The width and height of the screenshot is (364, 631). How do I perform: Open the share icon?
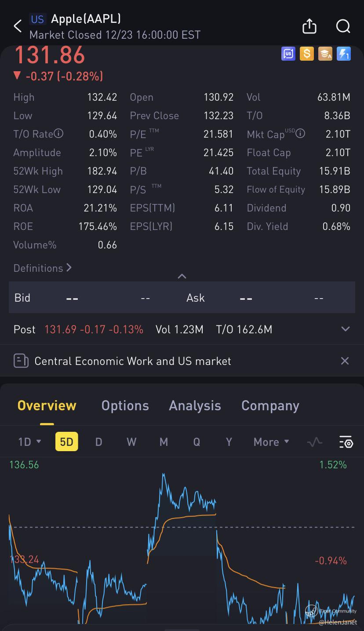[x=309, y=26]
